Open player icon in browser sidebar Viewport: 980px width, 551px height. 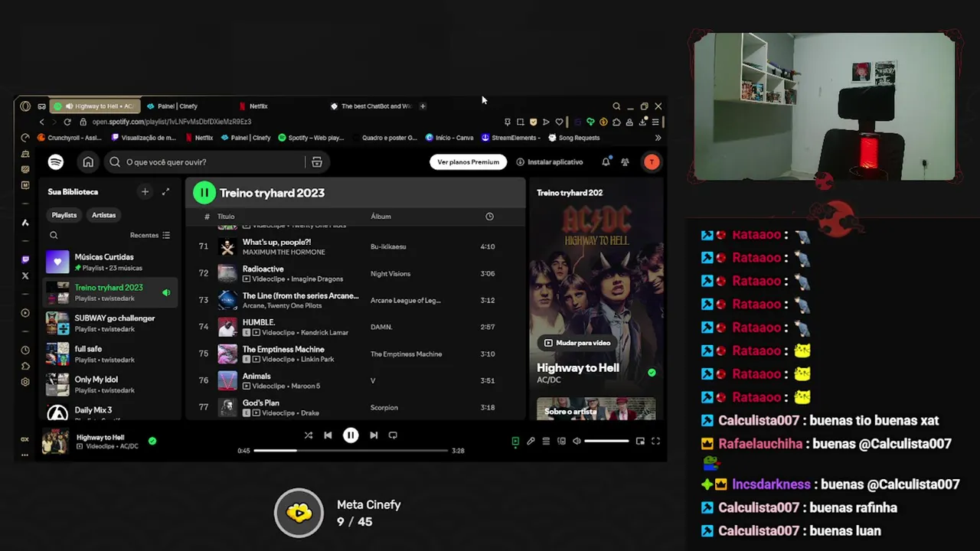[25, 313]
